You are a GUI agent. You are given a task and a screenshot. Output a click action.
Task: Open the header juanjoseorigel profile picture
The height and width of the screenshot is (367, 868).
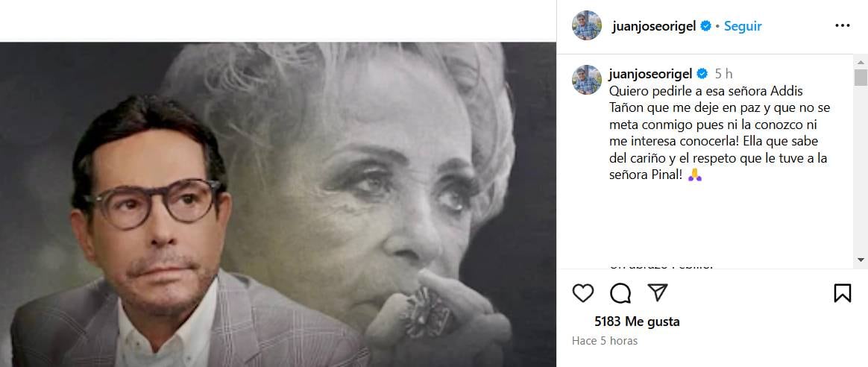pyautogui.click(x=587, y=25)
